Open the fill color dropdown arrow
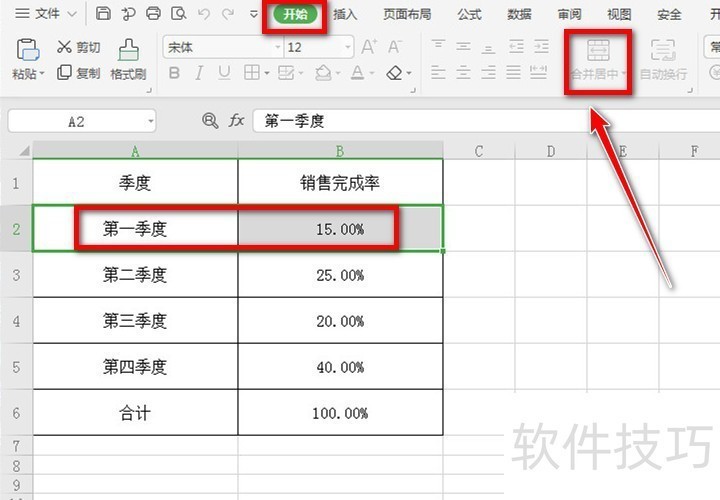Viewport: 720px width, 500px height. 338,73
